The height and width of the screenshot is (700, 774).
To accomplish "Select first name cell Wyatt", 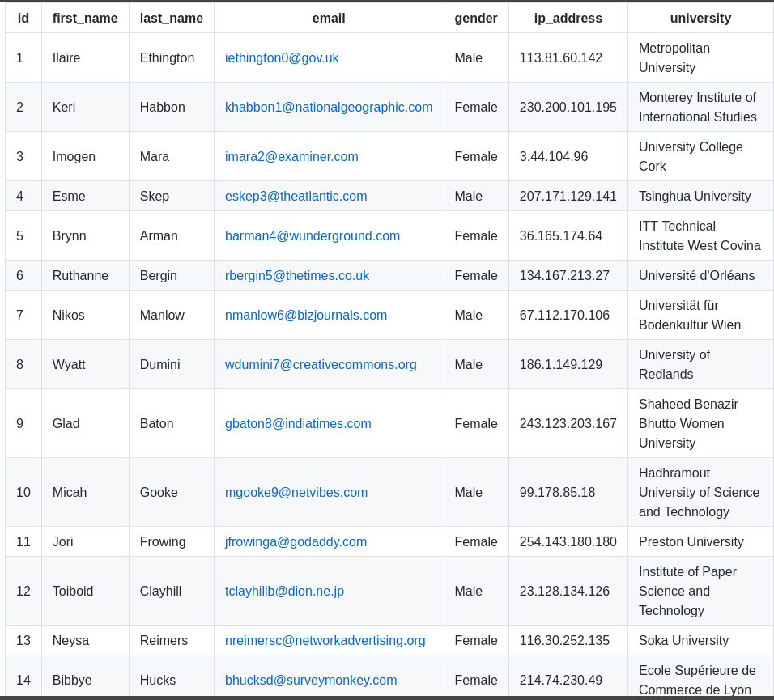I will [x=85, y=364].
